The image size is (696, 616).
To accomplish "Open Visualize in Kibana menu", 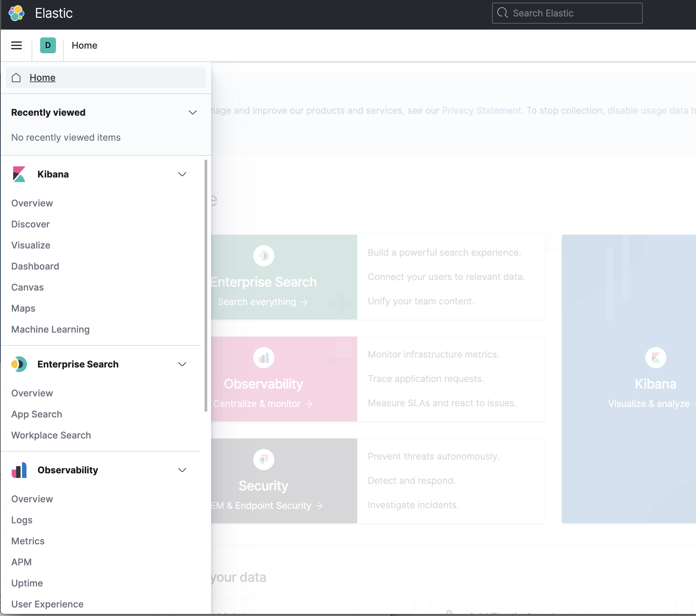I will [31, 245].
